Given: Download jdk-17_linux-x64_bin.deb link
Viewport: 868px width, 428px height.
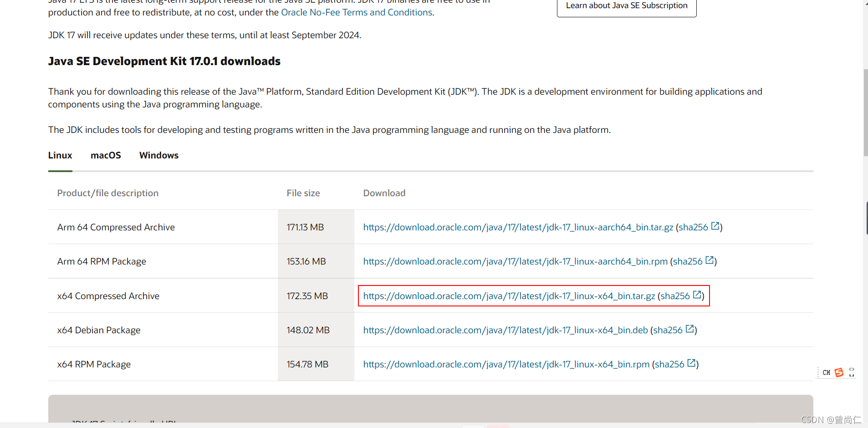Looking at the screenshot, I should 505,330.
